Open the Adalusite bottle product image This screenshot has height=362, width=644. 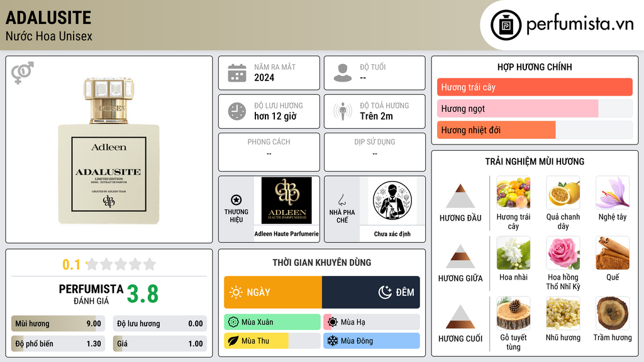pos(109,150)
